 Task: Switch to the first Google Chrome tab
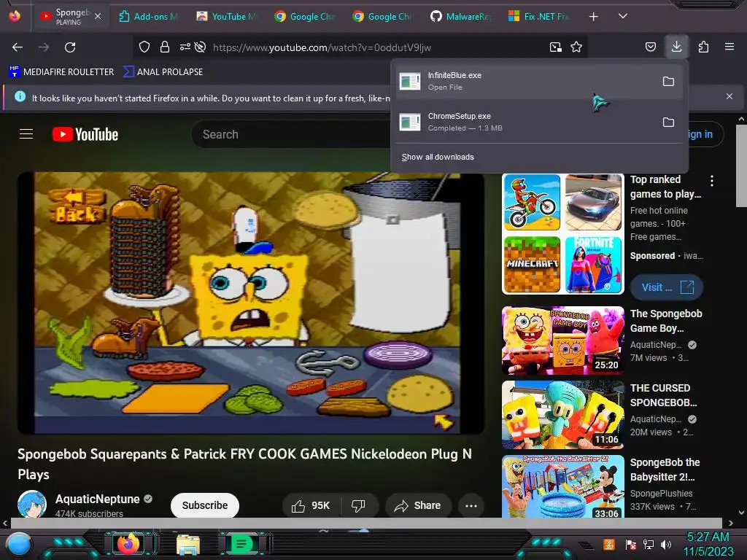point(305,17)
